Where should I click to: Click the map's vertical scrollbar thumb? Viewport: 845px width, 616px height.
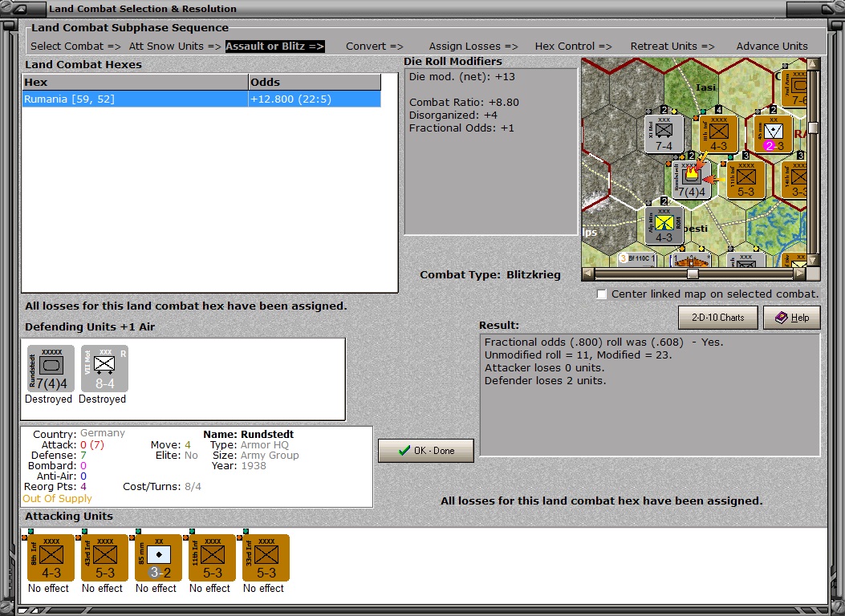coord(813,128)
